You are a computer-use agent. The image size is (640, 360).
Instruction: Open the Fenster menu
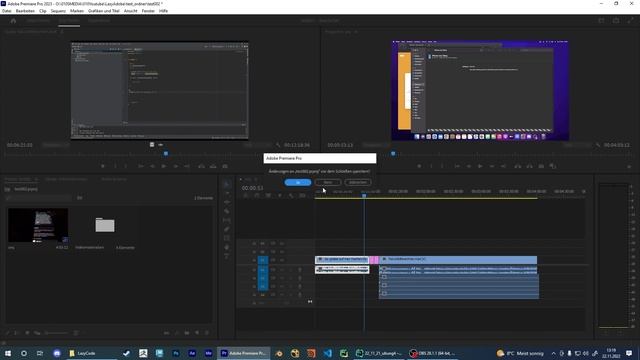(x=148, y=11)
